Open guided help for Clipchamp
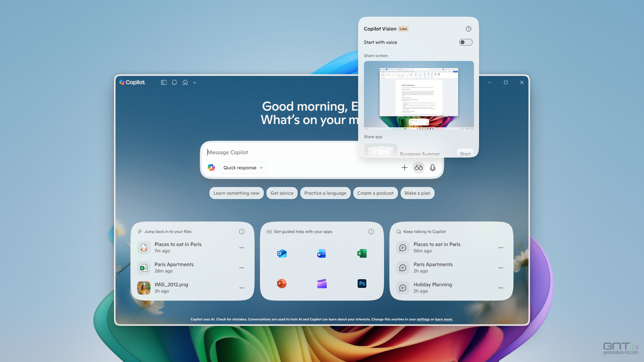Viewport: 644px width, 362px height. (321, 283)
